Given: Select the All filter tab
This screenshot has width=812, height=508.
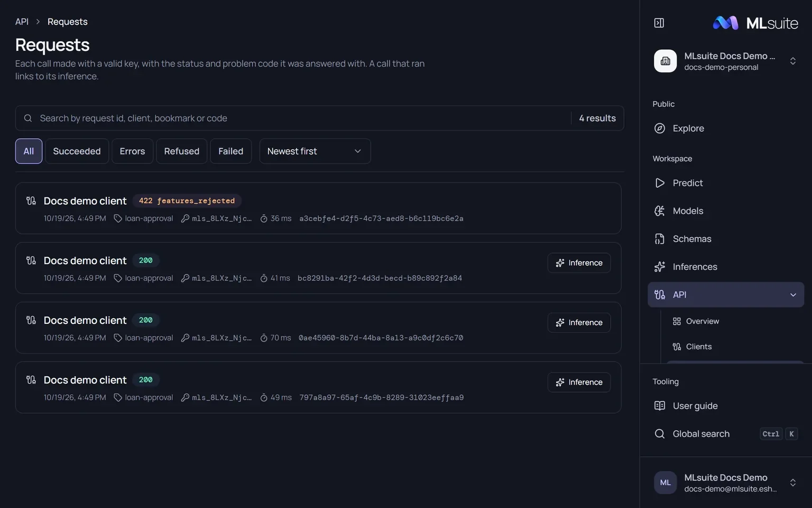Looking at the screenshot, I should click(x=29, y=151).
